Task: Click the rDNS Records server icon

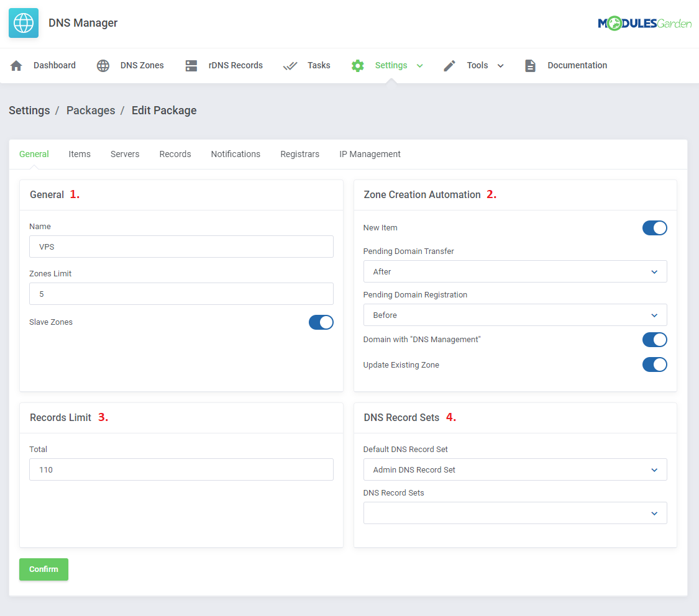Action: [x=191, y=66]
